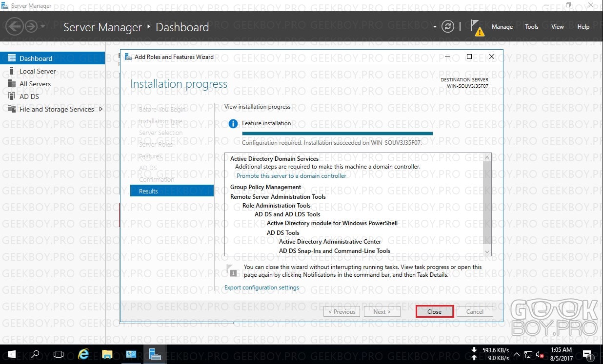Click the File and Storage Services icon
603x364 pixels.
coord(11,109)
